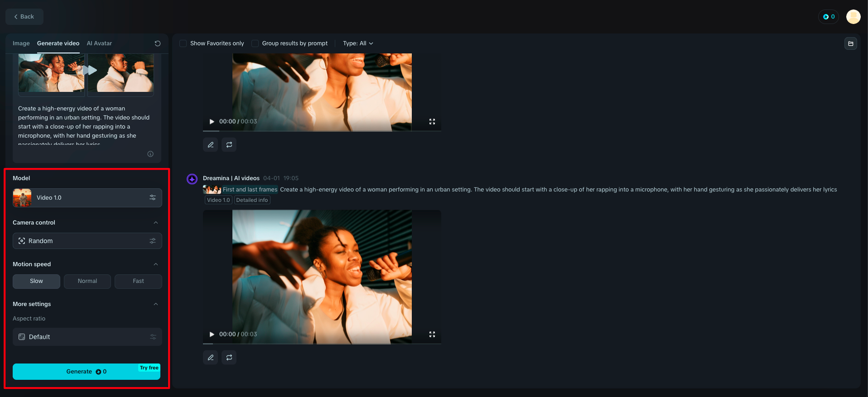Open Detailed info for the video

point(252,200)
